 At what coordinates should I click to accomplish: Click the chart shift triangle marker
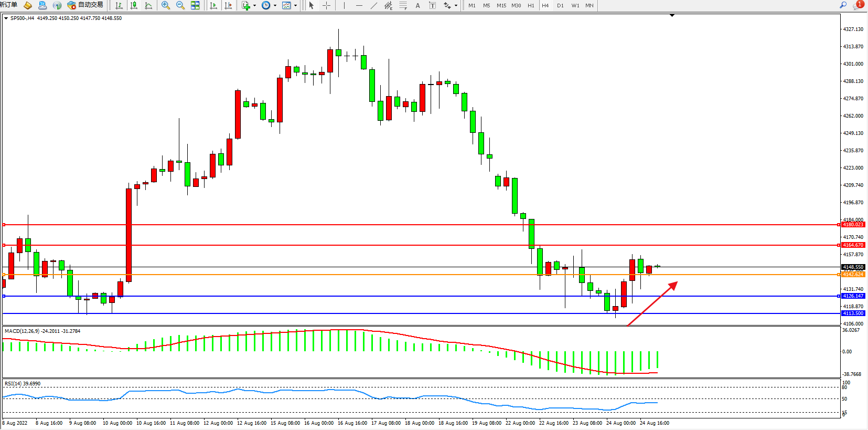coord(672,16)
